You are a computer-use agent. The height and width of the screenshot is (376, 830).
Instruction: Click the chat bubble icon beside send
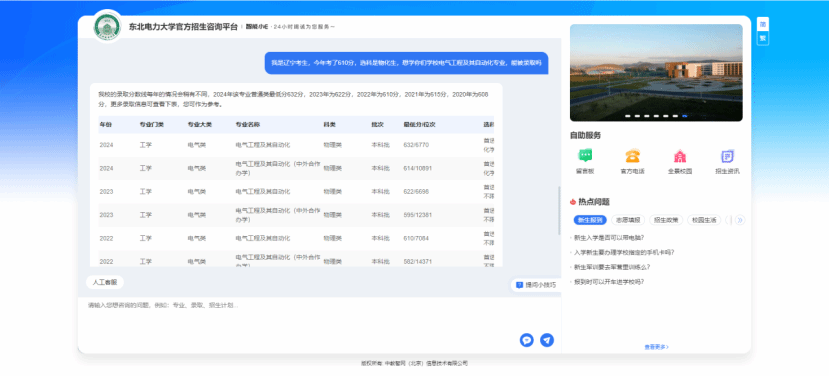click(526, 340)
